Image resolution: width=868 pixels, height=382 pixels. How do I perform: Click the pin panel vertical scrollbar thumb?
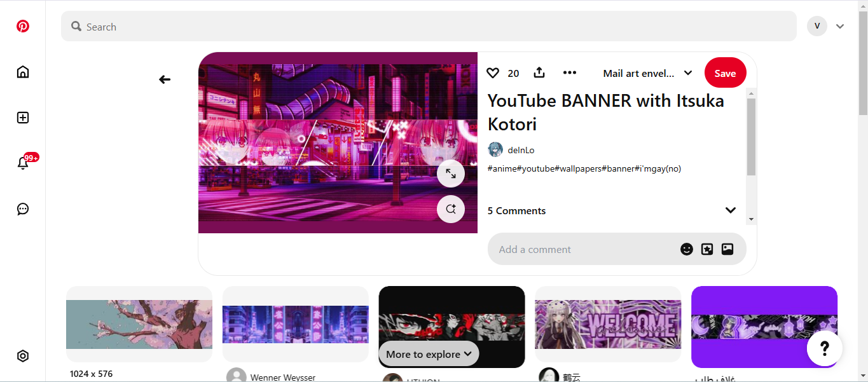[x=751, y=137]
